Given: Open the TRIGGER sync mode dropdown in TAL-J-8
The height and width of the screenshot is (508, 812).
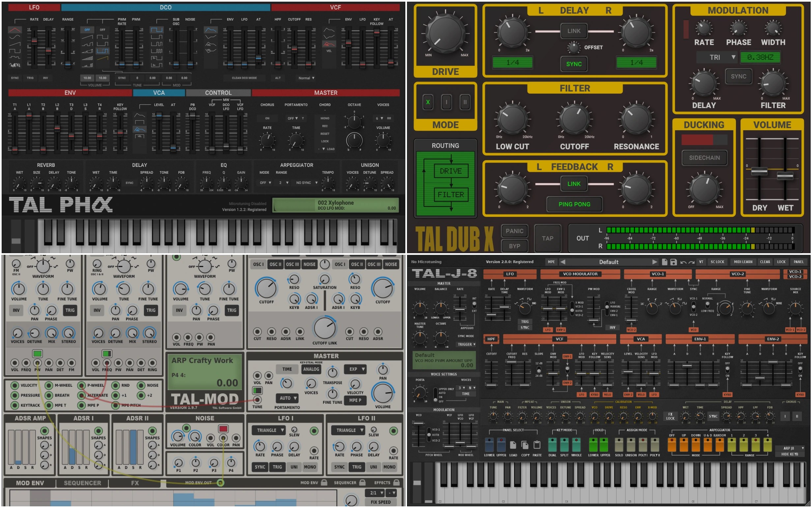Looking at the screenshot, I should [x=466, y=344].
